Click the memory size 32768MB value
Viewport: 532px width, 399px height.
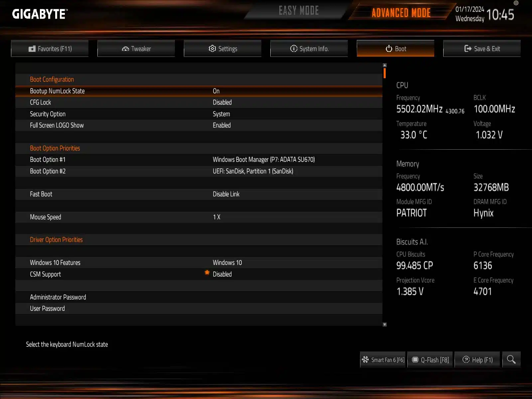point(491,188)
